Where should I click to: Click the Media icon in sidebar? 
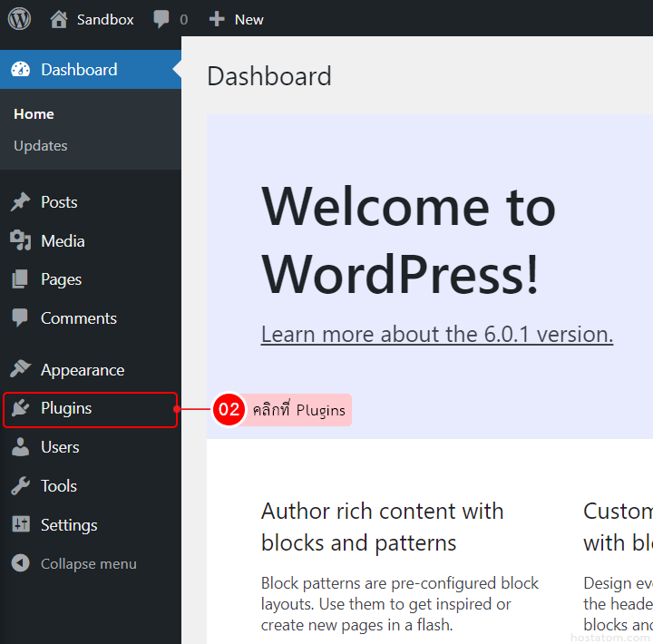(x=20, y=241)
